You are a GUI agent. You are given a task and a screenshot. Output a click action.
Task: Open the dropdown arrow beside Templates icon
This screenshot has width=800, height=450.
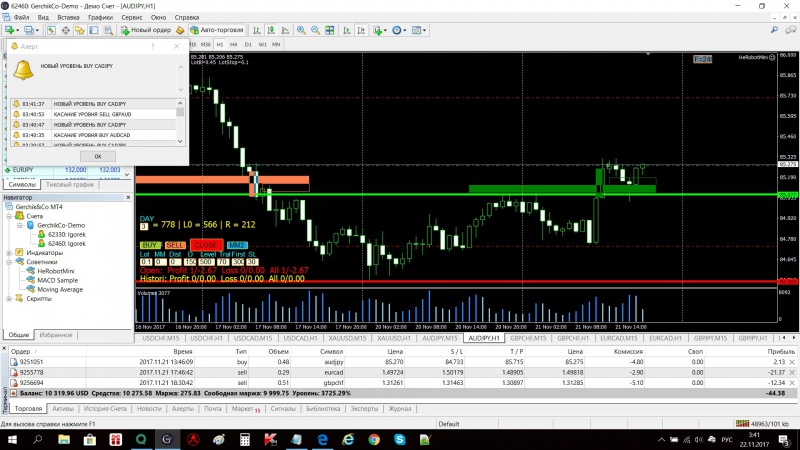[424, 30]
